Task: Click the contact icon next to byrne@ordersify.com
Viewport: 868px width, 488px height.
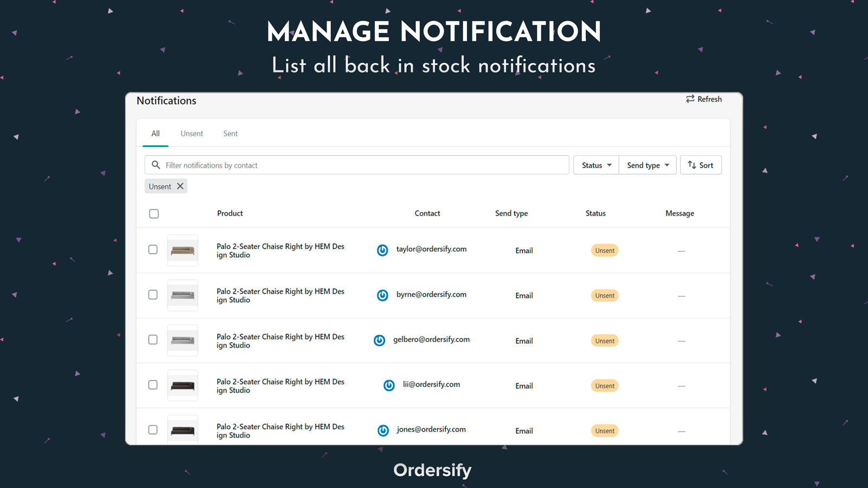Action: (x=382, y=295)
